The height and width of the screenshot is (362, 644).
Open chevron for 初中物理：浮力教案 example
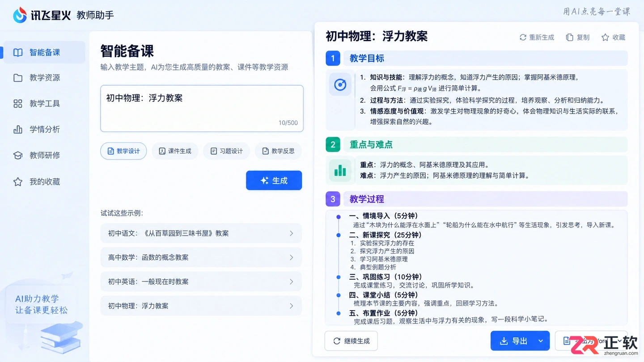point(292,306)
